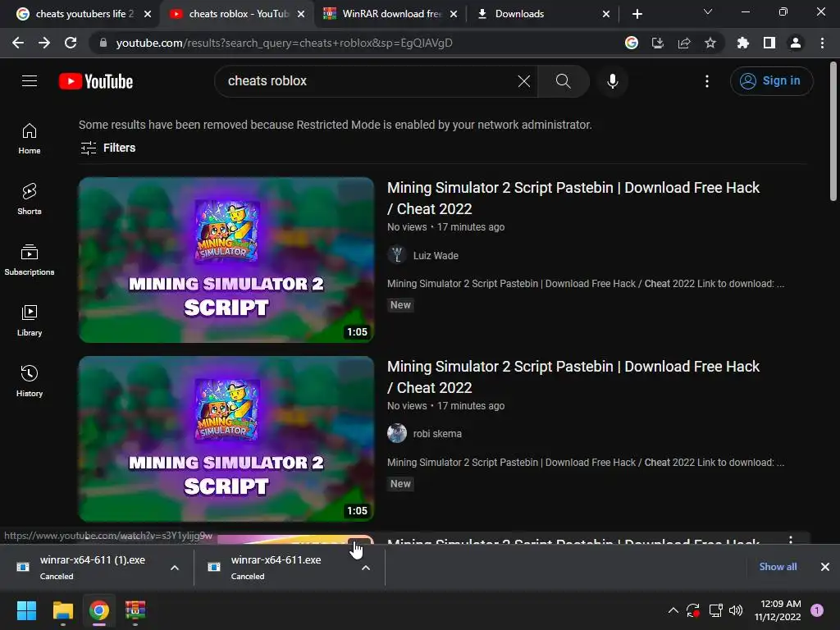840x630 pixels.
Task: Open Subscriptions in sidebar
Action: point(30,260)
